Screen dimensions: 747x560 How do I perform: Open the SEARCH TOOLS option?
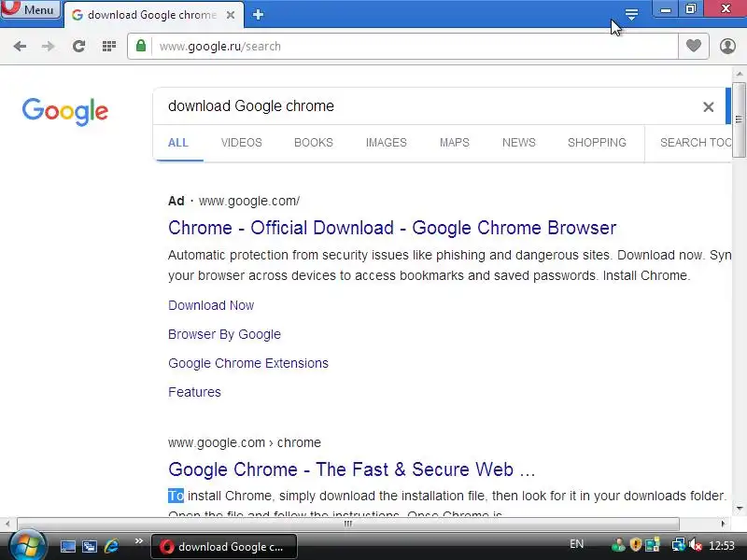coord(696,143)
